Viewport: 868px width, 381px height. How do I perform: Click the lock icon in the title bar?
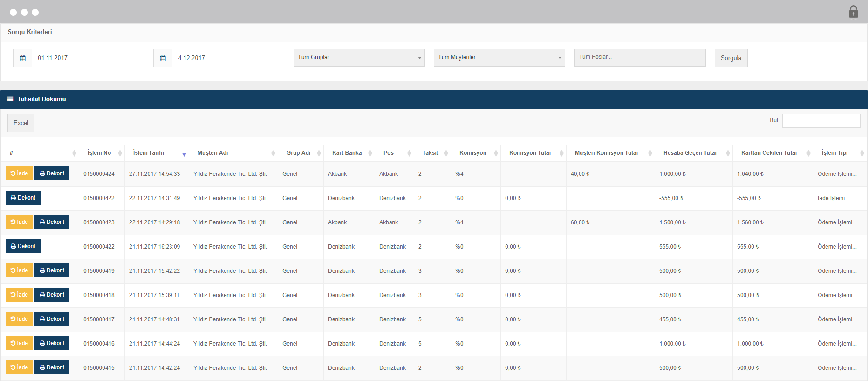(853, 12)
